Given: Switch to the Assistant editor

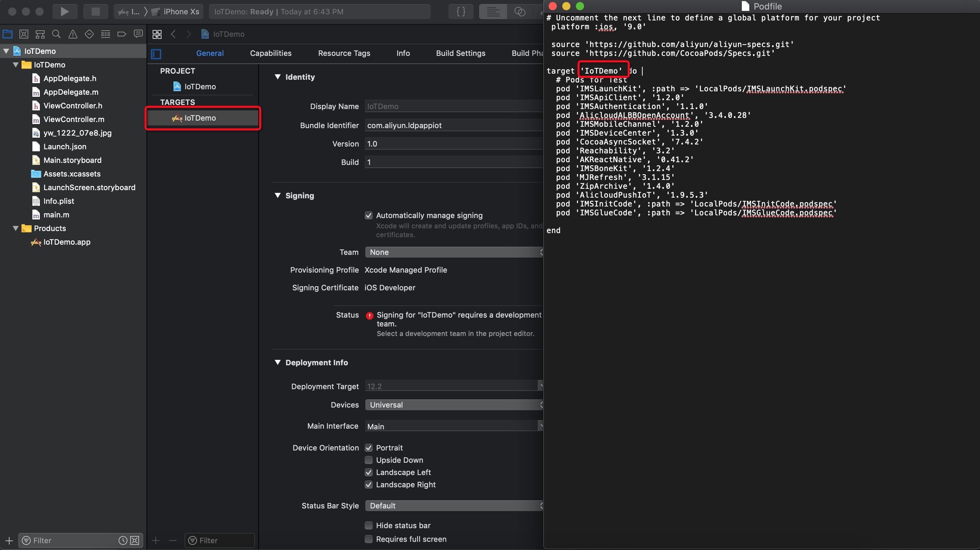Looking at the screenshot, I should (x=520, y=11).
